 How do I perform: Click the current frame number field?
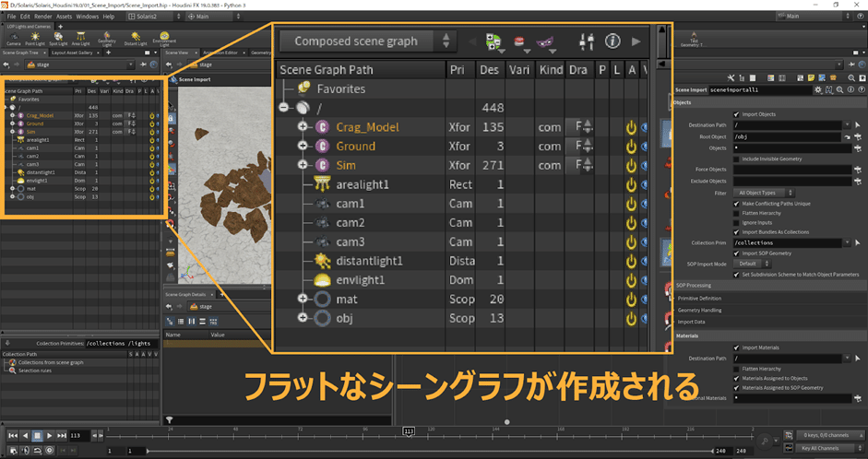[x=78, y=436]
